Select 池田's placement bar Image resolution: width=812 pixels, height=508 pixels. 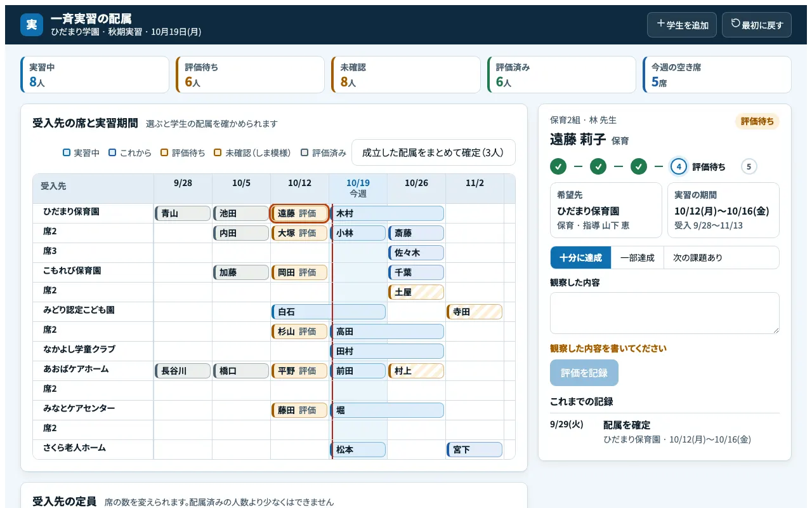241,213
